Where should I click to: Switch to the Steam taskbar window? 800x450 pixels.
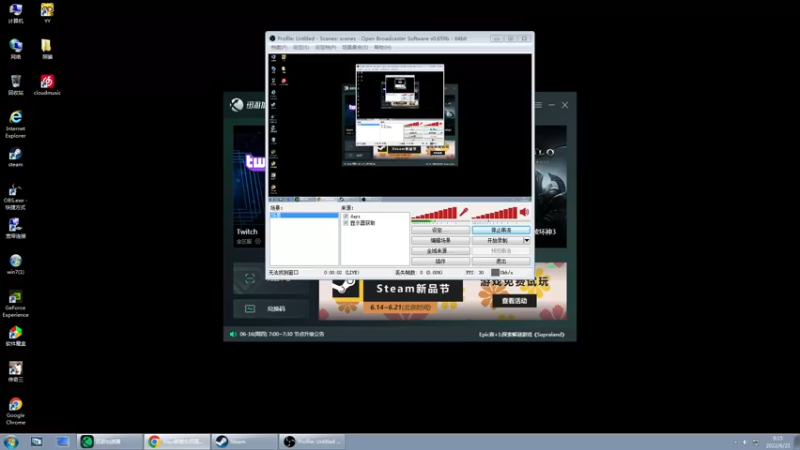(244, 441)
